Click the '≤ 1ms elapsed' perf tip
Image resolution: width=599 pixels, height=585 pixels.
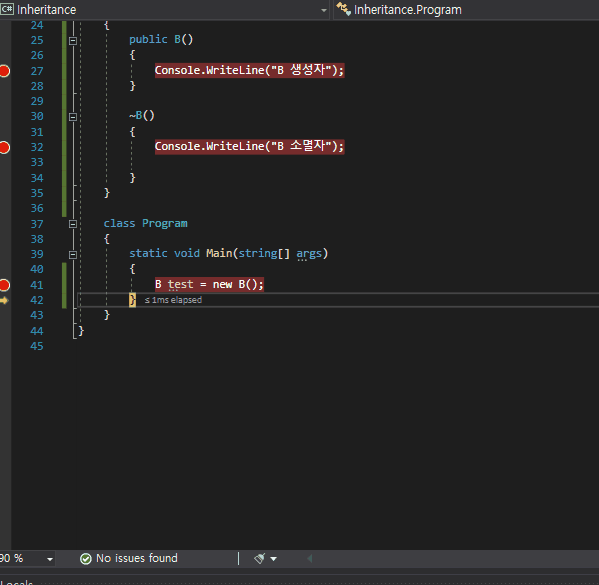173,300
